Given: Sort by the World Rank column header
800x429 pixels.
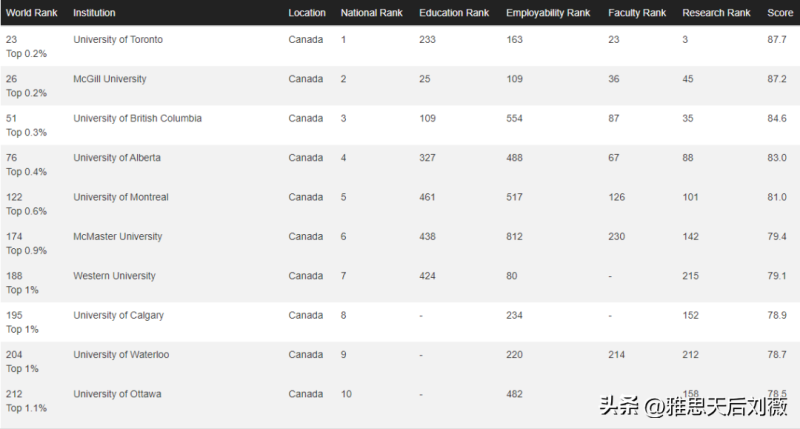Looking at the screenshot, I should [x=30, y=13].
